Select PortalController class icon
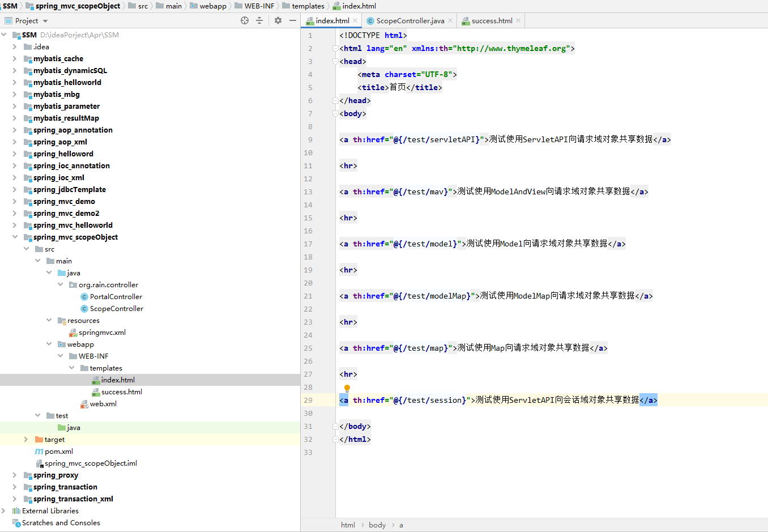This screenshot has width=768, height=532. [84, 297]
